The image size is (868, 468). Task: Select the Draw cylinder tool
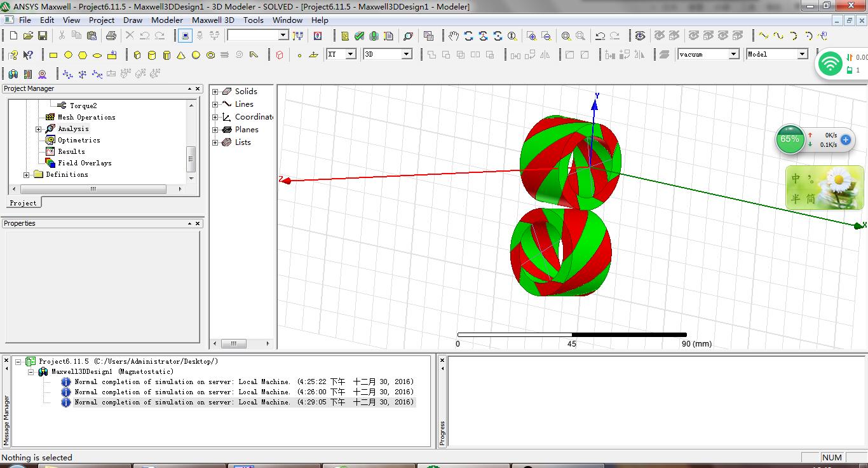[152, 55]
